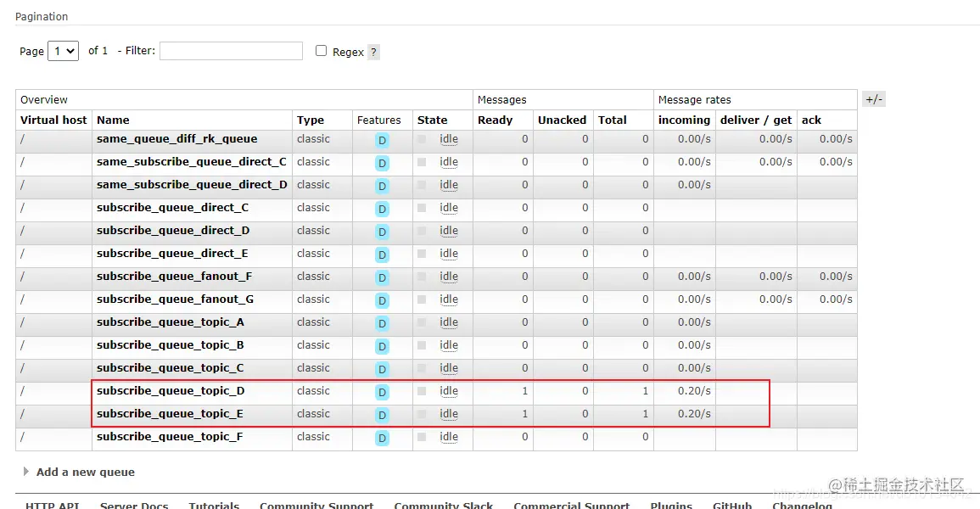Open queue subscribe_queue_fanout_F
This screenshot has height=509, width=980.
pos(175,276)
